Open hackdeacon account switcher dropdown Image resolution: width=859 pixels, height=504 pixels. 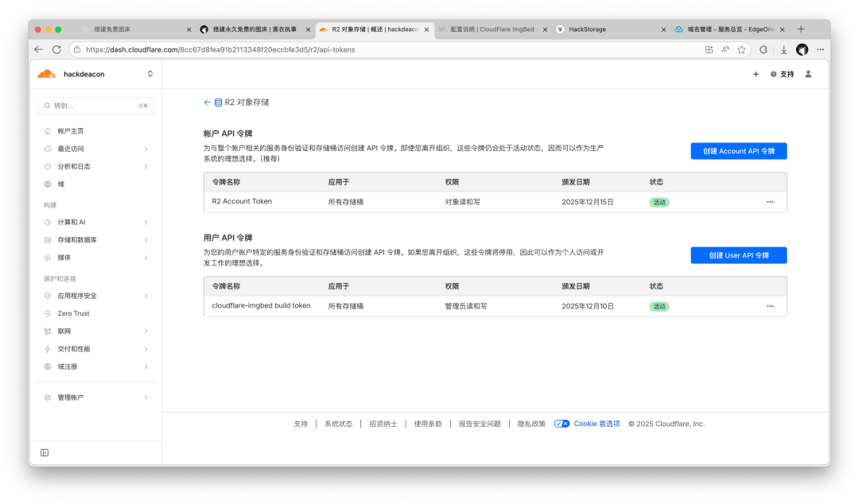[150, 74]
